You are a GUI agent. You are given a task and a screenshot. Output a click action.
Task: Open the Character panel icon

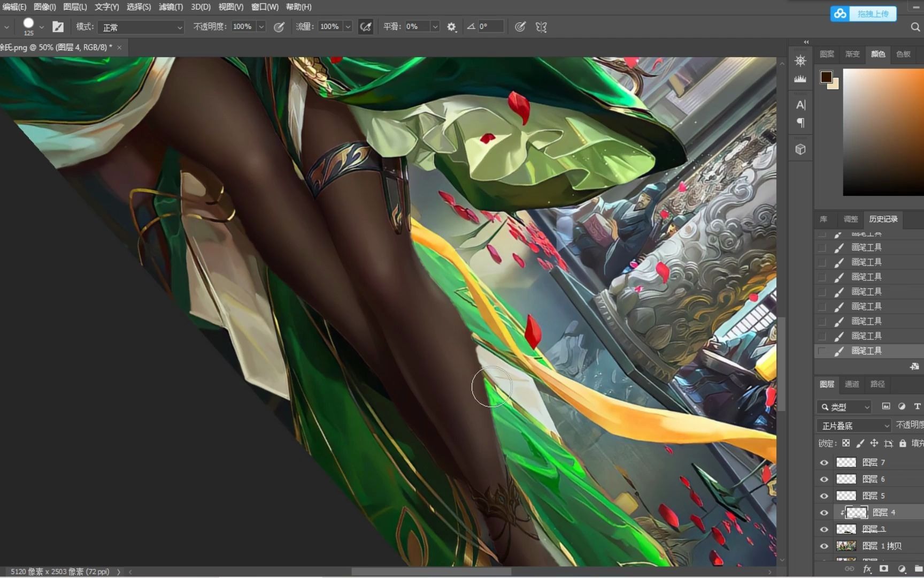[800, 105]
